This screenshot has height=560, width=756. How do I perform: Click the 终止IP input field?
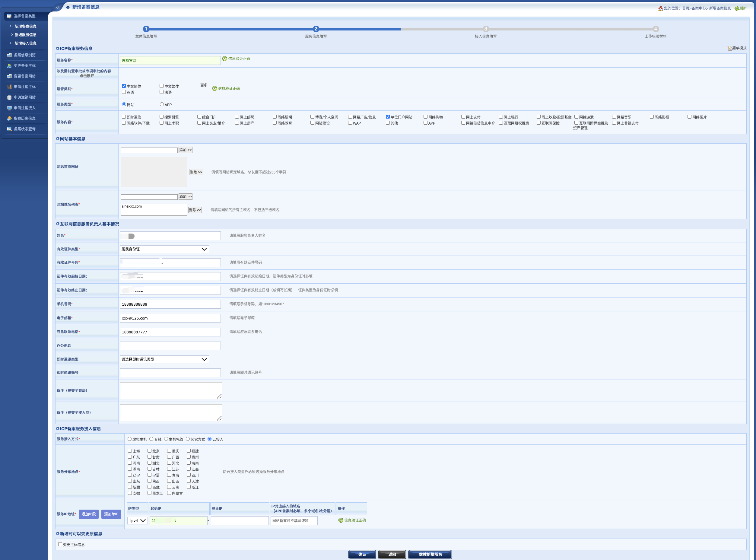pyautogui.click(x=240, y=521)
